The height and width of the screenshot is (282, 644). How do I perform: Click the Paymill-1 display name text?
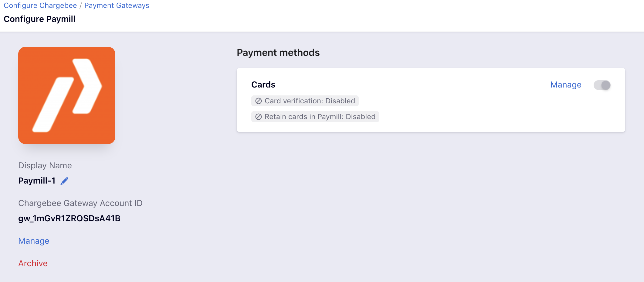click(37, 181)
